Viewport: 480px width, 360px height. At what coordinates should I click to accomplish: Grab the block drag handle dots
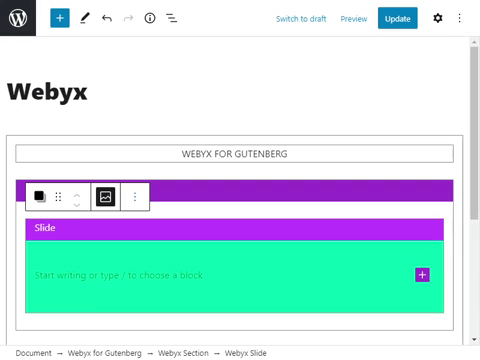[58, 197]
